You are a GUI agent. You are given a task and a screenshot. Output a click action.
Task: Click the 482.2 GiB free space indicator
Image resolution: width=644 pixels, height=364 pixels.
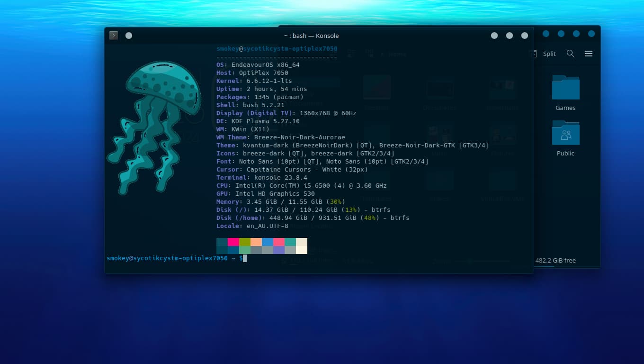555,260
